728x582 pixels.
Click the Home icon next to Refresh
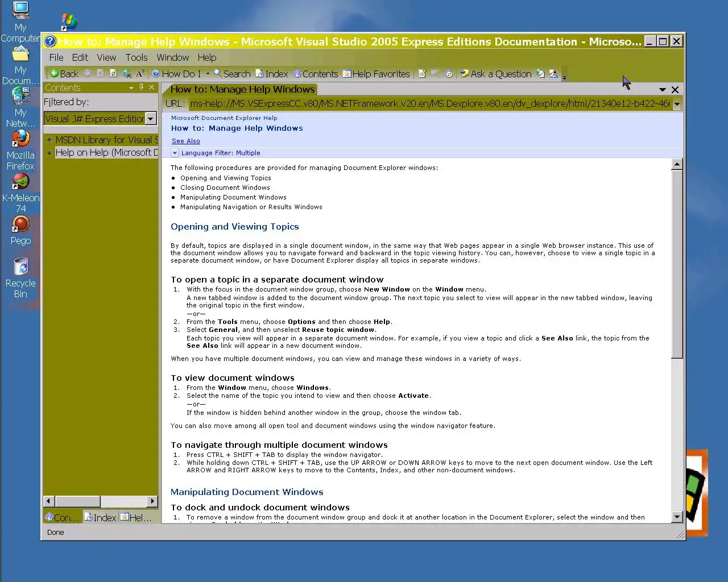[x=127, y=74]
